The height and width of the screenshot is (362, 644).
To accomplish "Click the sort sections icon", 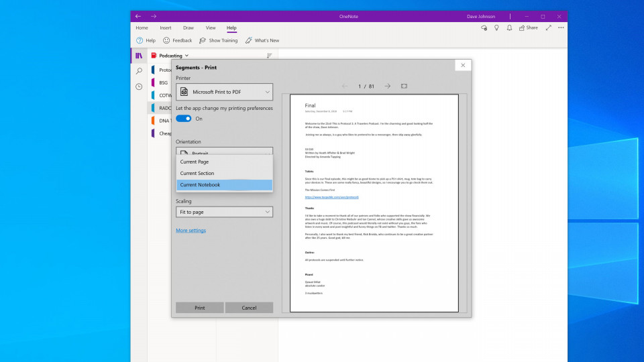I will click(x=270, y=56).
